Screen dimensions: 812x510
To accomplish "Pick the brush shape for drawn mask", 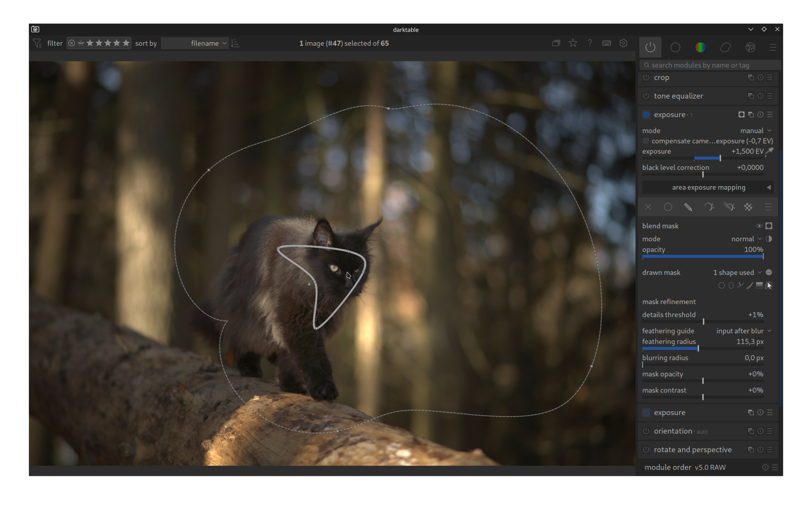I will coord(750,285).
